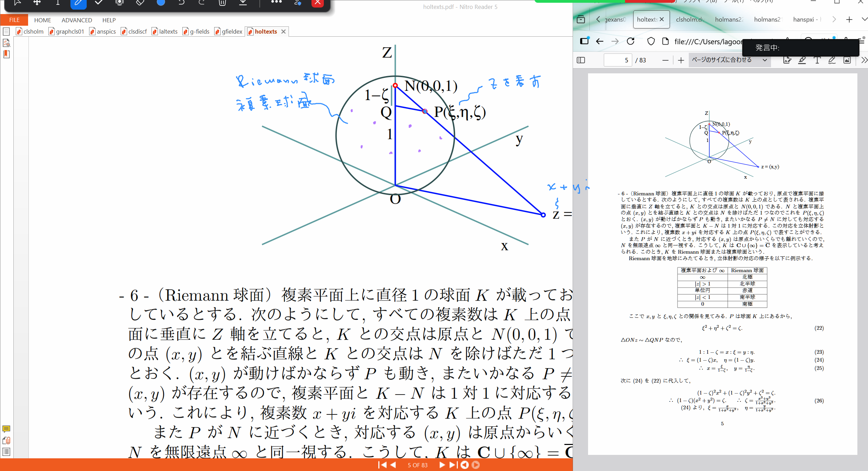Click the last page navigation button

453,465
